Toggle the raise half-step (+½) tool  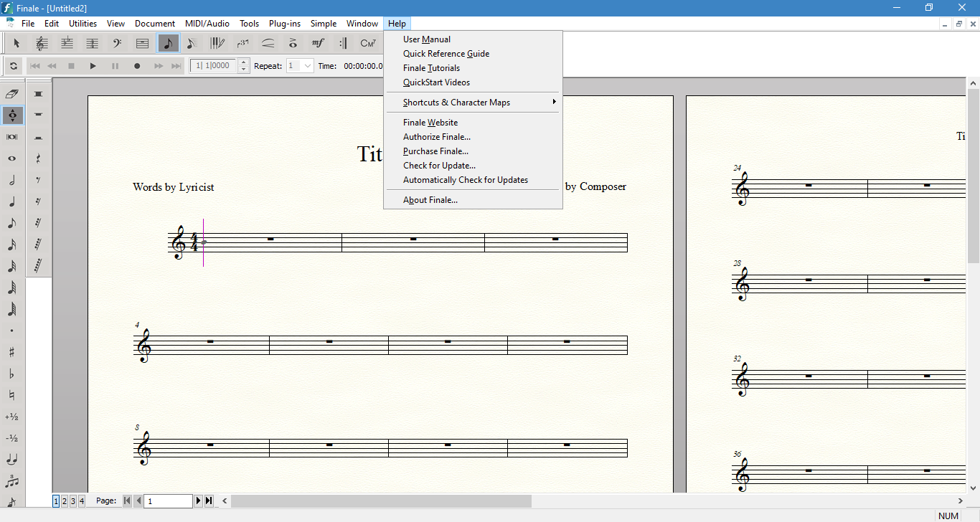click(12, 417)
